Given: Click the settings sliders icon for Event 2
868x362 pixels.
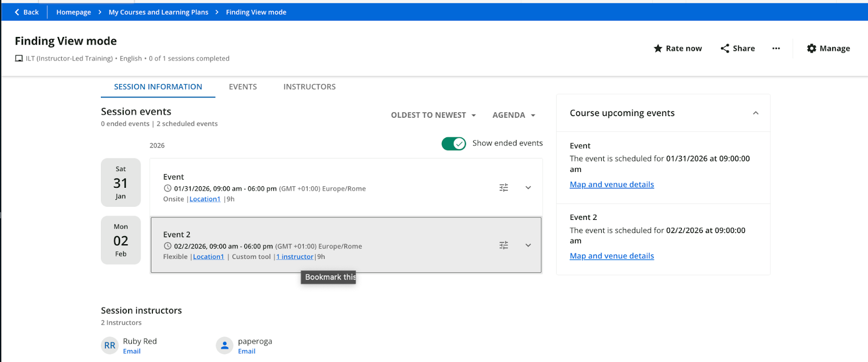Looking at the screenshot, I should tap(503, 245).
